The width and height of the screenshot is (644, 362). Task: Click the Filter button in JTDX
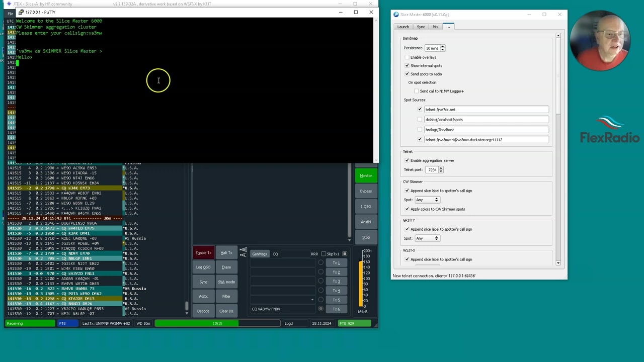click(226, 297)
